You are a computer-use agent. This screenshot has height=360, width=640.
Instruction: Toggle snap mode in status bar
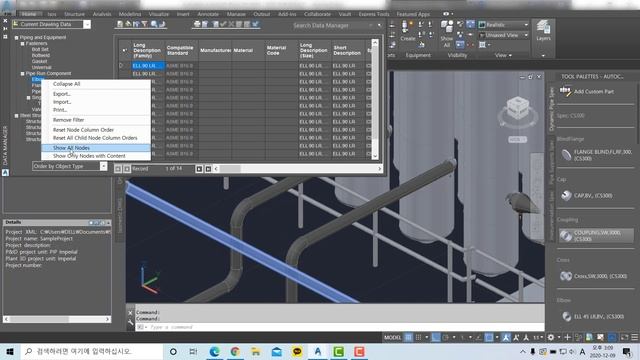click(x=418, y=337)
